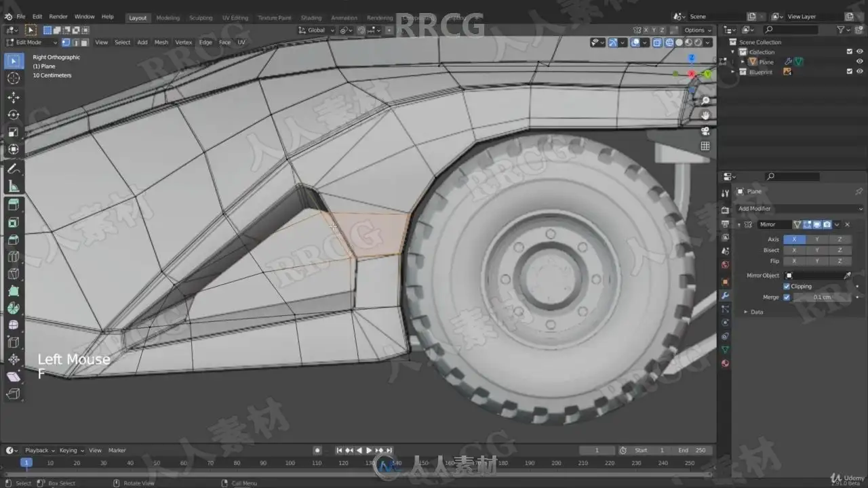Select the Shear tool

tap(14, 377)
